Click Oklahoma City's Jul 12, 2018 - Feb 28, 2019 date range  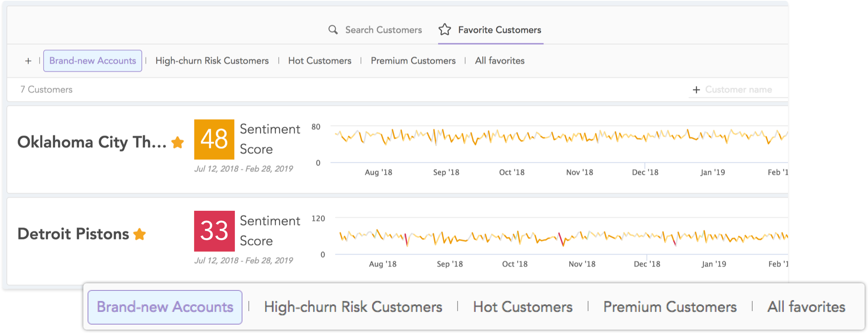pyautogui.click(x=243, y=169)
